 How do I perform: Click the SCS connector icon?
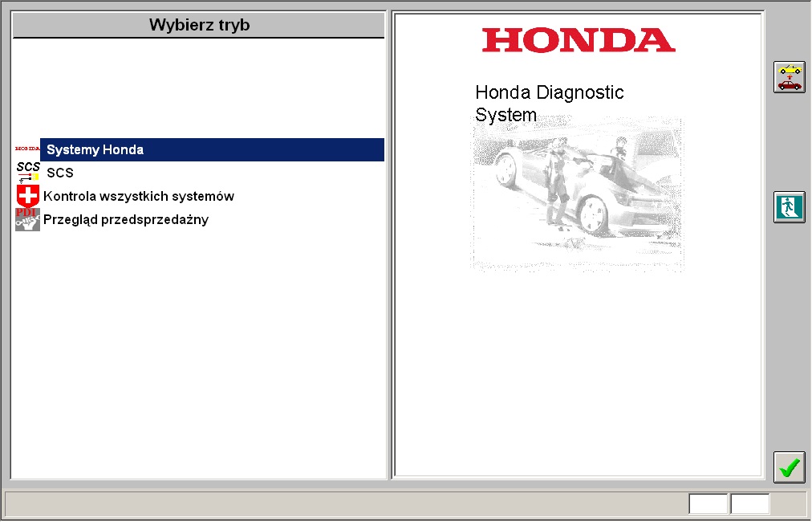point(28,173)
